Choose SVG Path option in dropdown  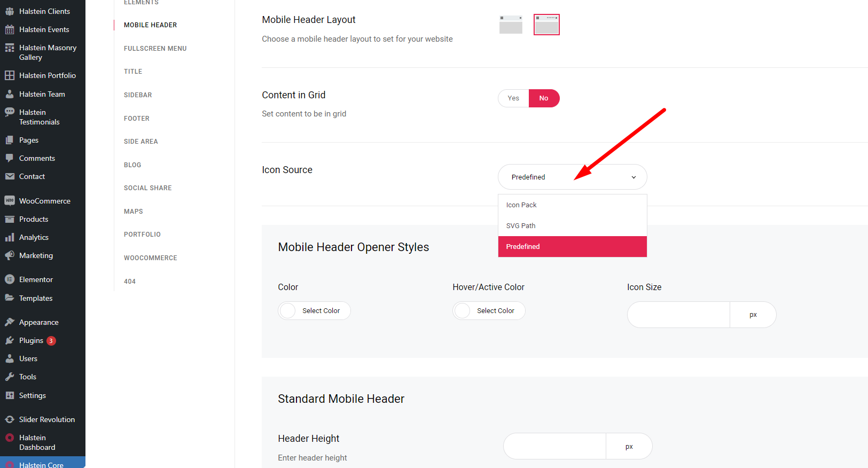572,226
